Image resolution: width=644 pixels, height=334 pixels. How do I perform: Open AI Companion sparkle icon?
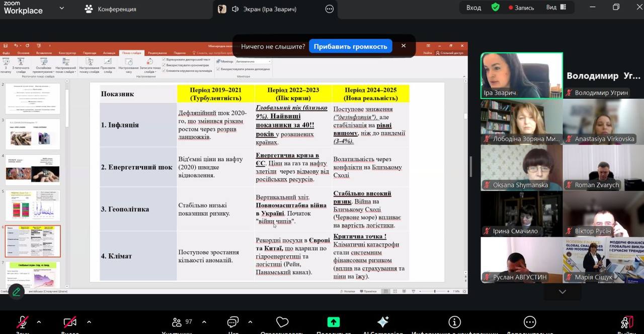(383, 322)
